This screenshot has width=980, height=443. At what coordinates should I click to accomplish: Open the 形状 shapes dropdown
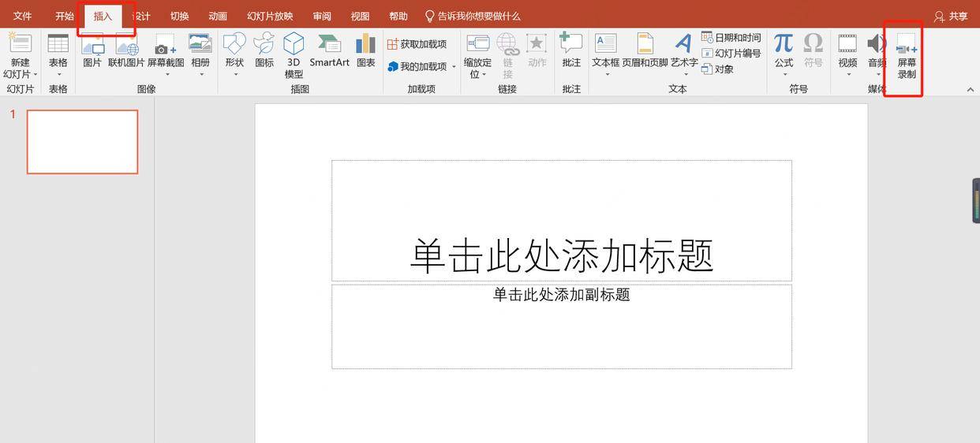[234, 55]
